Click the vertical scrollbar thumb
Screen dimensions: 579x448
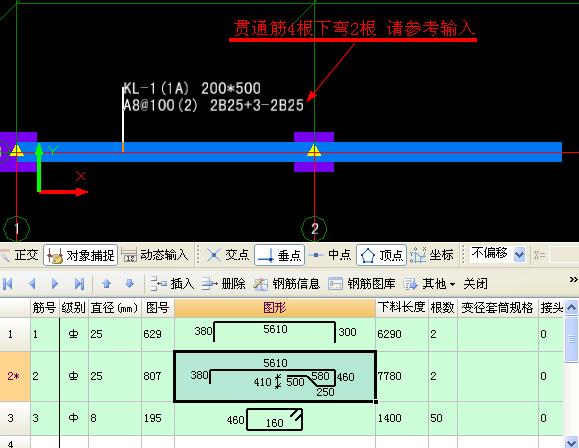point(571,339)
